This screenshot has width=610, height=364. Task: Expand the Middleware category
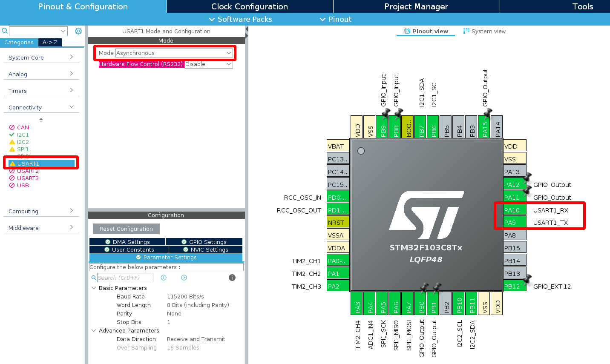point(41,228)
